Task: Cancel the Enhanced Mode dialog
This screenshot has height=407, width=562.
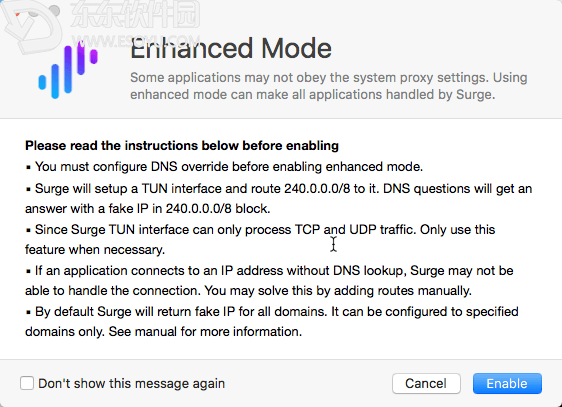Action: [426, 383]
